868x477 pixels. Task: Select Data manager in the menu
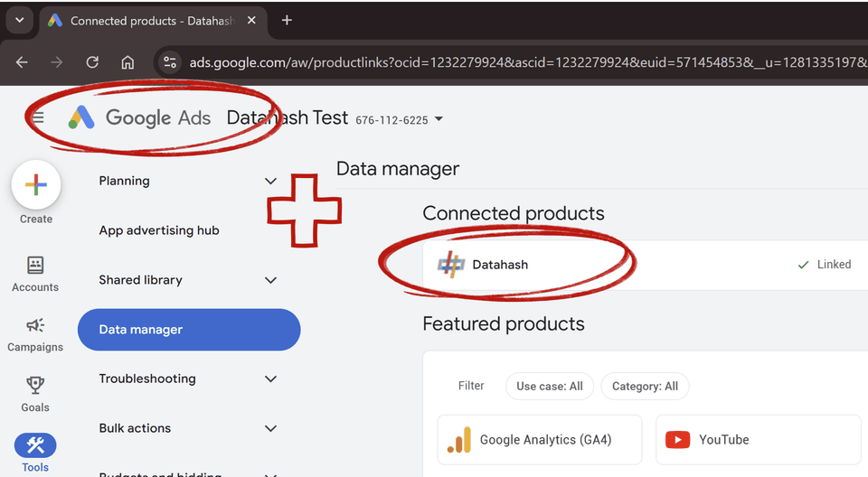189,330
